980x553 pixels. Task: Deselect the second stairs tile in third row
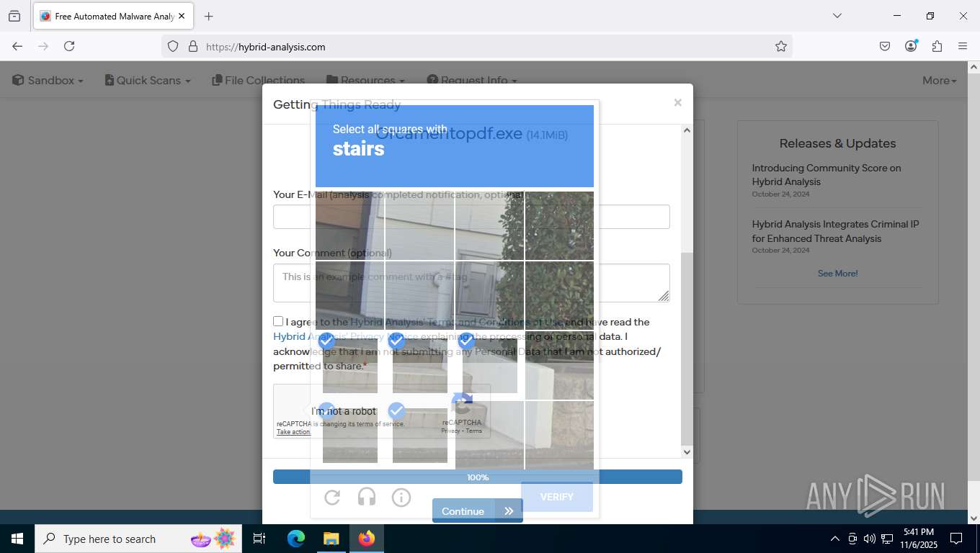point(420,365)
